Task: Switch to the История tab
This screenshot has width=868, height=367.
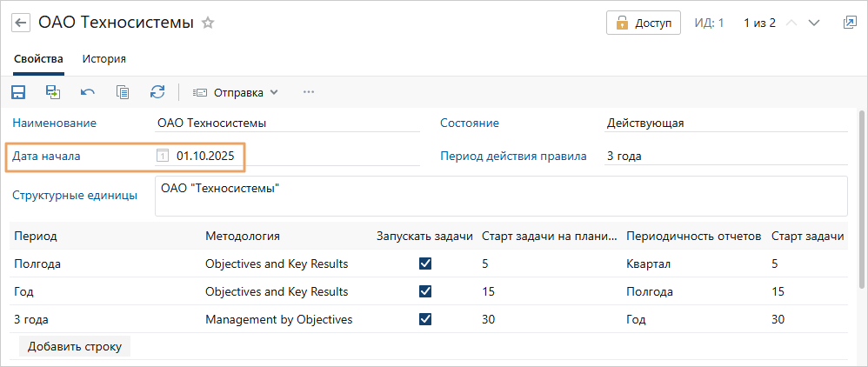Action: (x=104, y=59)
